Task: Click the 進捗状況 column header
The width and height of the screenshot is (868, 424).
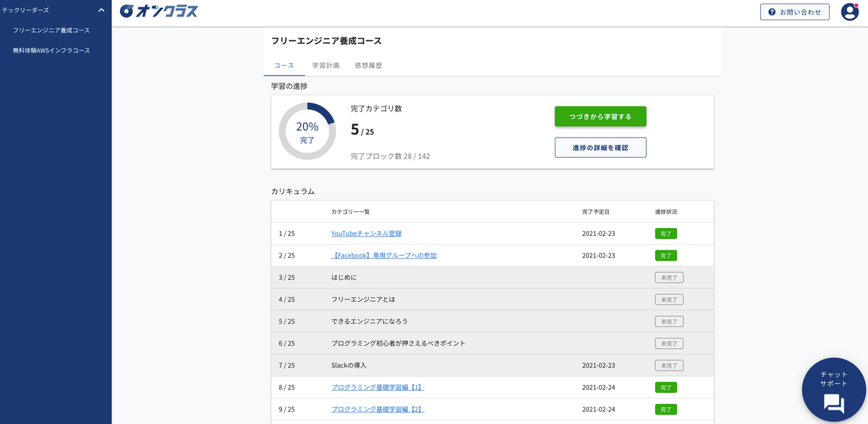Action: (x=666, y=212)
